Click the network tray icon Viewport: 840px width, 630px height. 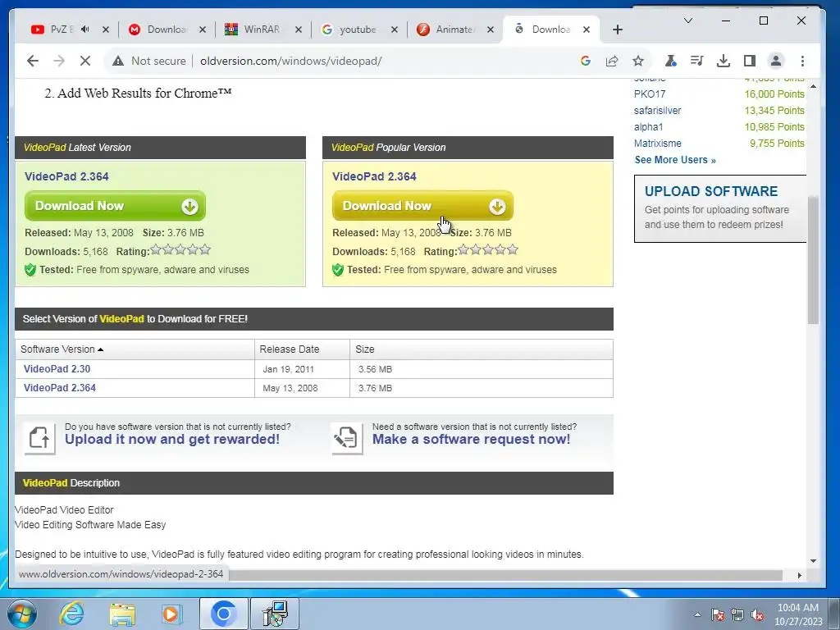click(737, 614)
